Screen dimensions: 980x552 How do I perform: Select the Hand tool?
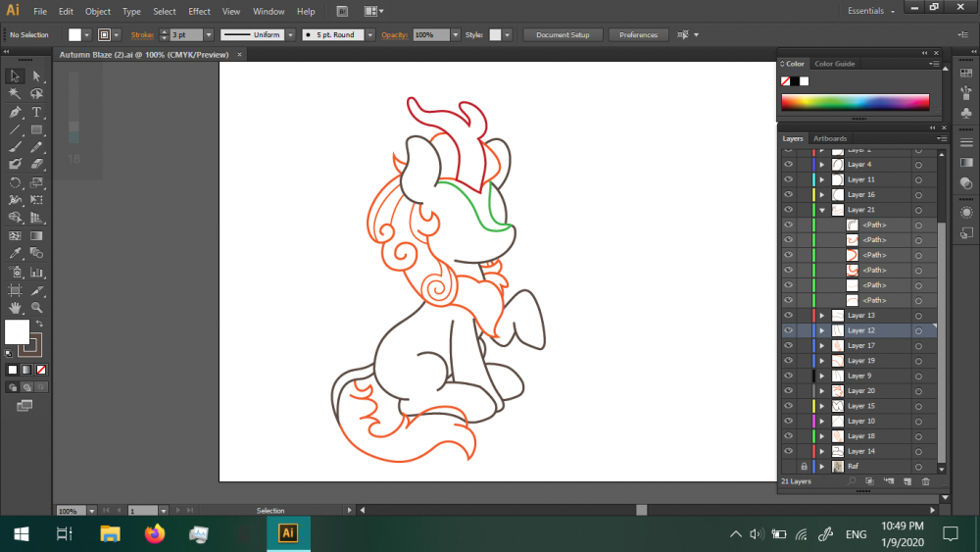tap(15, 308)
